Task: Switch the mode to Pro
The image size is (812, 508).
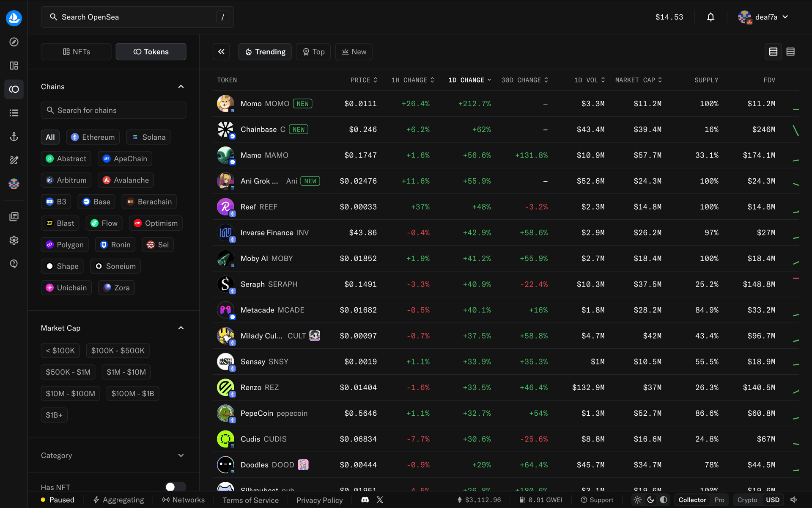Action: (x=719, y=500)
